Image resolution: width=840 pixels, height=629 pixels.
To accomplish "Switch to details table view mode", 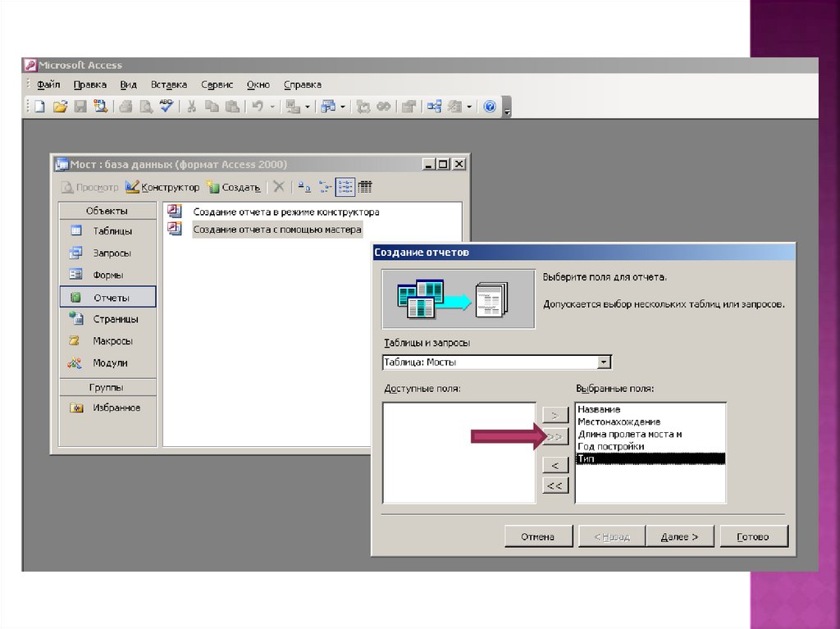I will [364, 187].
